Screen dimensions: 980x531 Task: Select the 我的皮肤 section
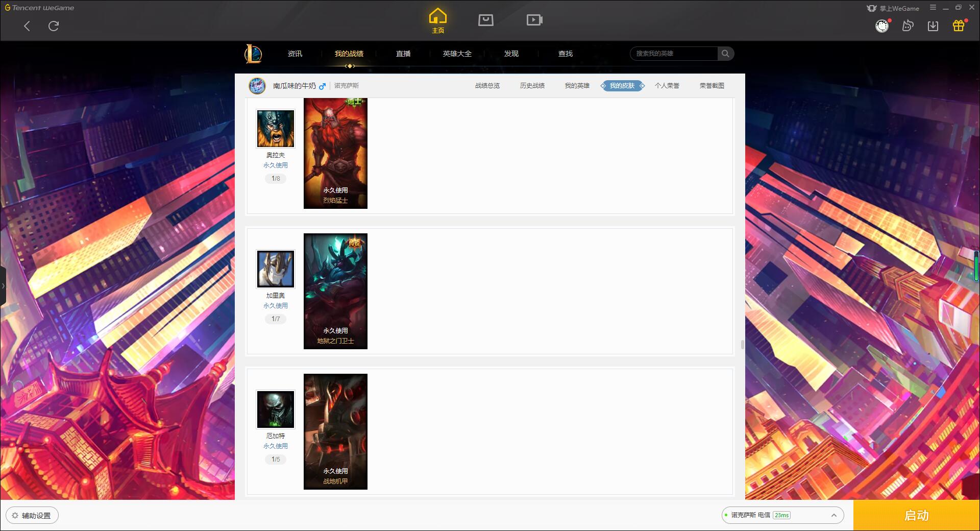click(x=622, y=86)
